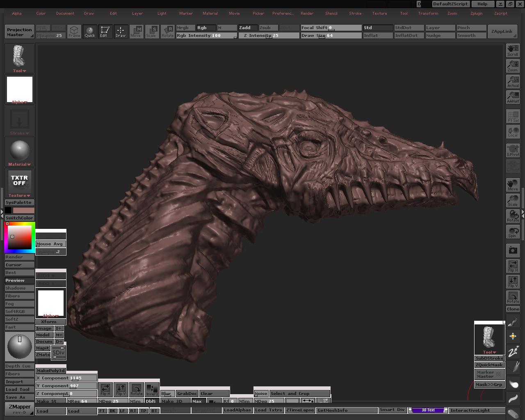Switch render mode to Best

tap(19, 273)
